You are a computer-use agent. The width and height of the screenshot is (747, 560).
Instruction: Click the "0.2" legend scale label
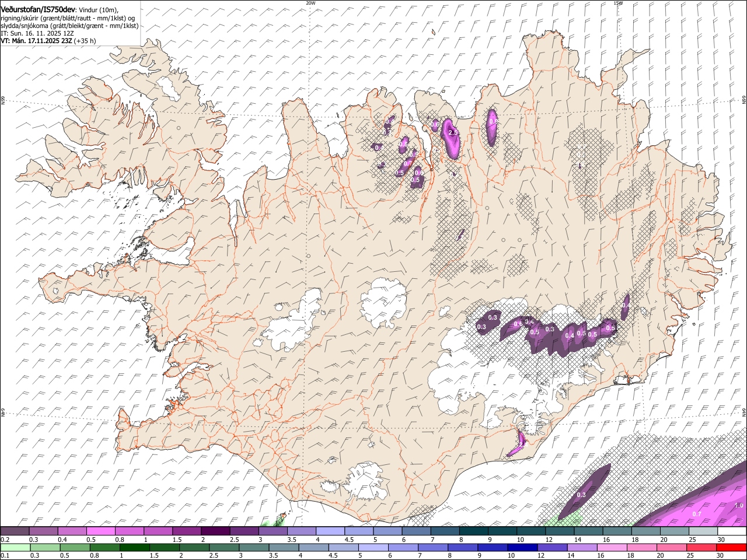[5, 540]
